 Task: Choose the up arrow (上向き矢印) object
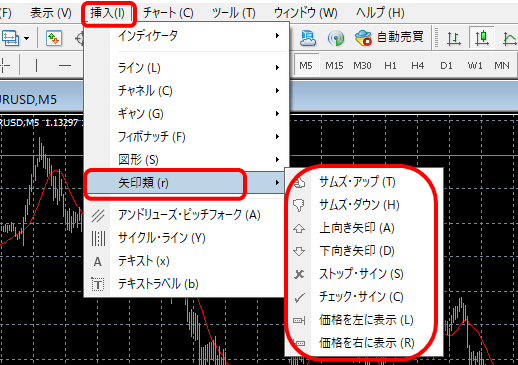coord(364,228)
